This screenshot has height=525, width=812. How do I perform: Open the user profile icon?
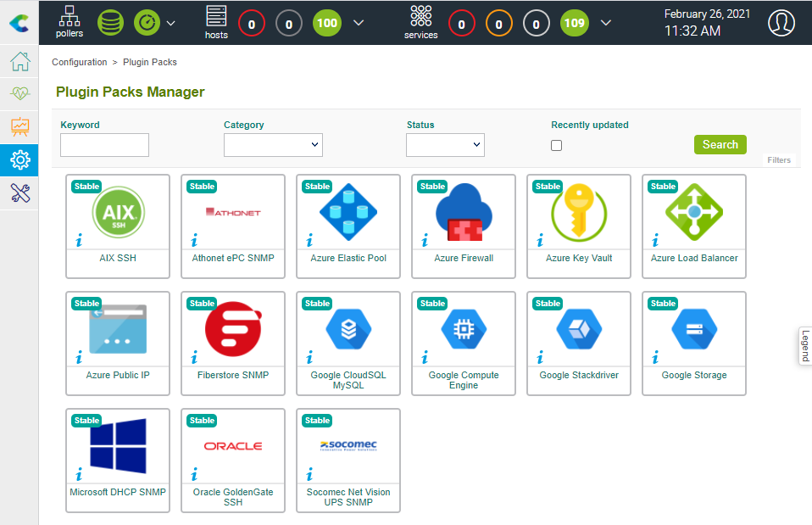click(x=781, y=23)
